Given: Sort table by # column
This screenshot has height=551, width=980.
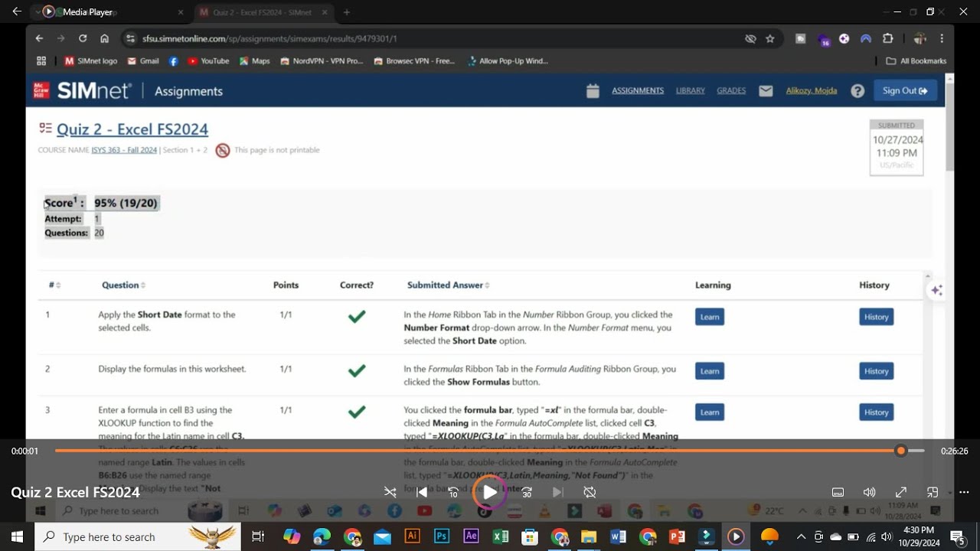Looking at the screenshot, I should pos(54,285).
